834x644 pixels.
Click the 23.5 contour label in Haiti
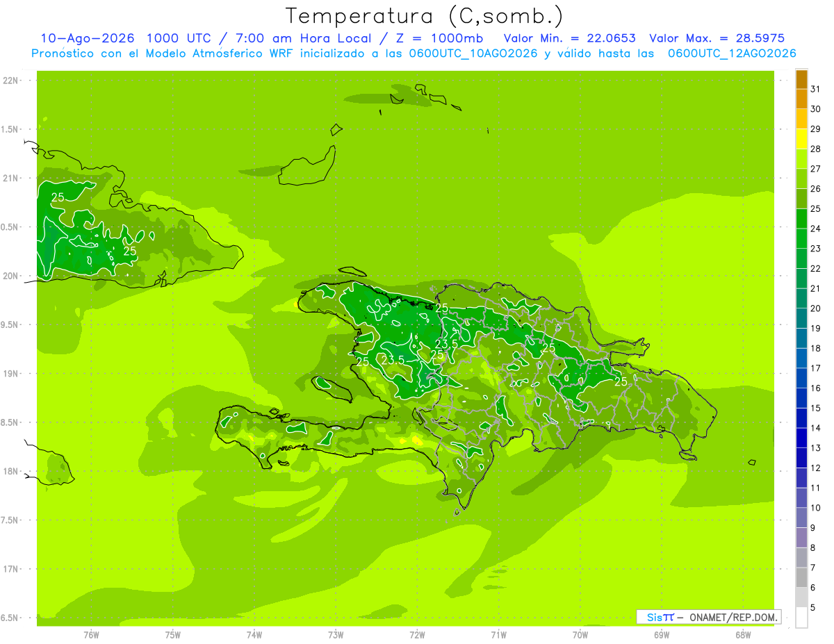point(393,359)
